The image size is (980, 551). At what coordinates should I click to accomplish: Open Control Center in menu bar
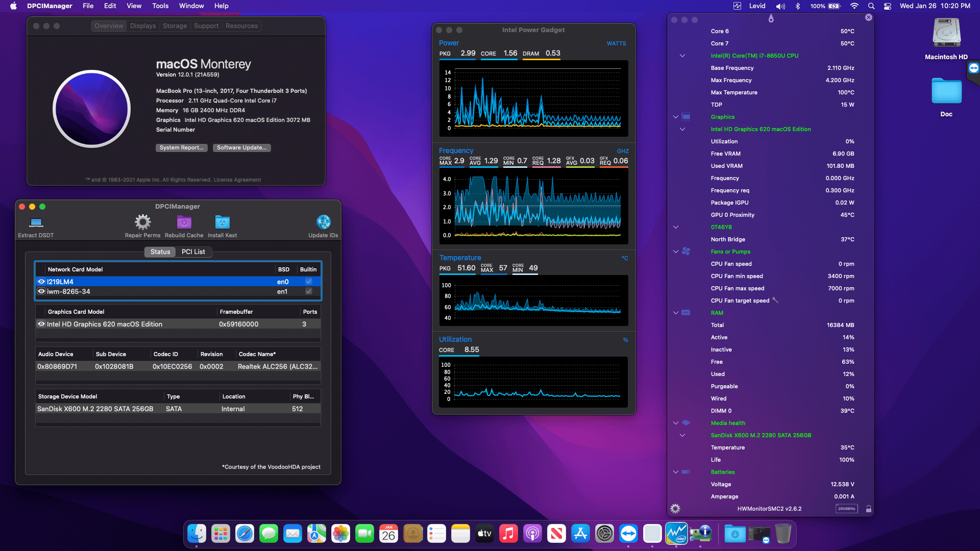click(x=888, y=6)
